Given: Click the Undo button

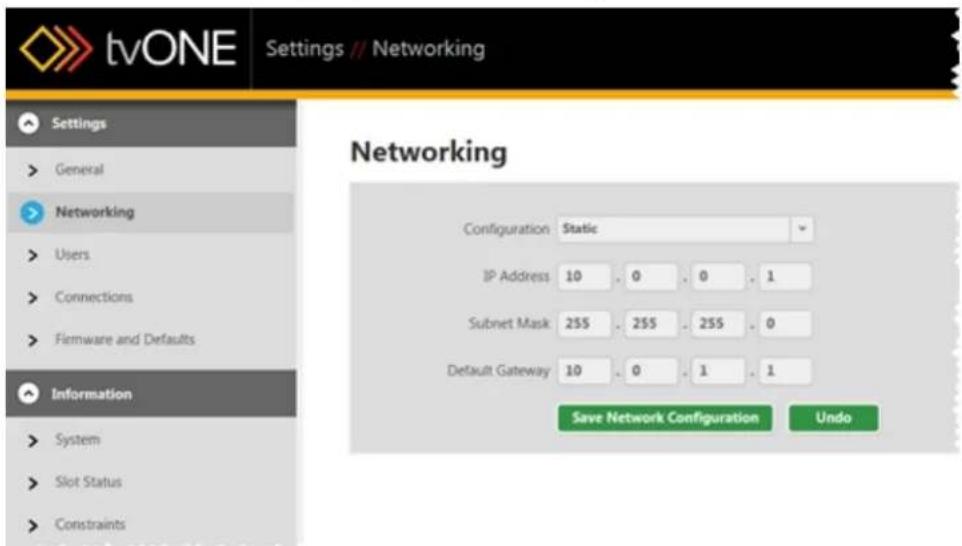Looking at the screenshot, I should point(833,418).
